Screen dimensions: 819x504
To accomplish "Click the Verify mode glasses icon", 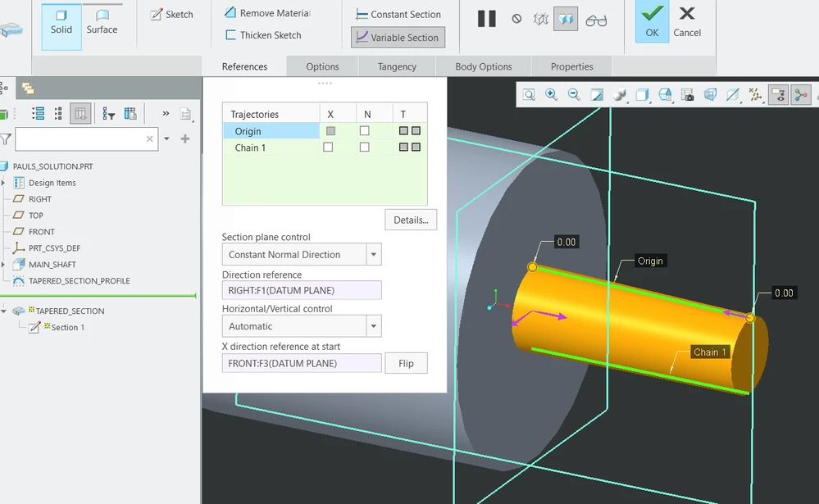I will click(x=596, y=20).
